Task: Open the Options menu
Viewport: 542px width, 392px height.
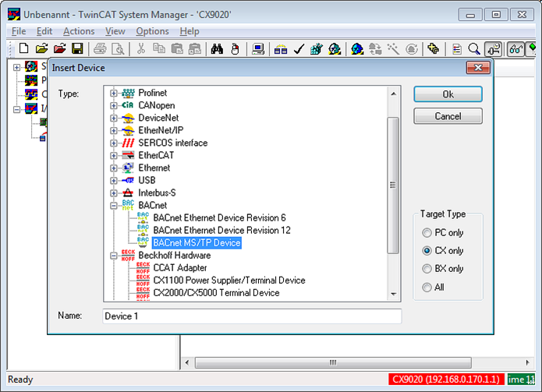Action: 152,31
